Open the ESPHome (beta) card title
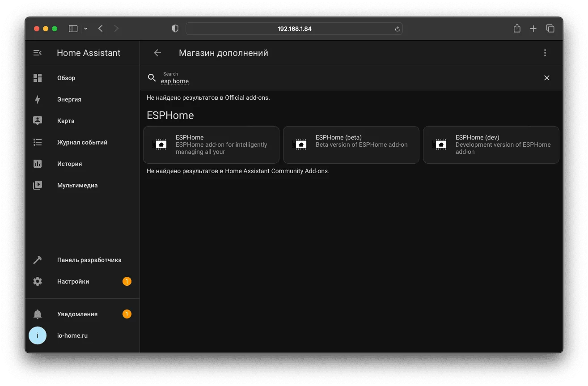This screenshot has height=386, width=588. point(338,137)
